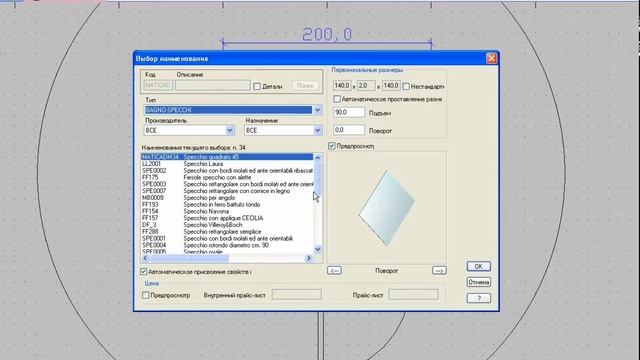Click the Описание description field
The width and height of the screenshot is (640, 360).
[x=213, y=85]
